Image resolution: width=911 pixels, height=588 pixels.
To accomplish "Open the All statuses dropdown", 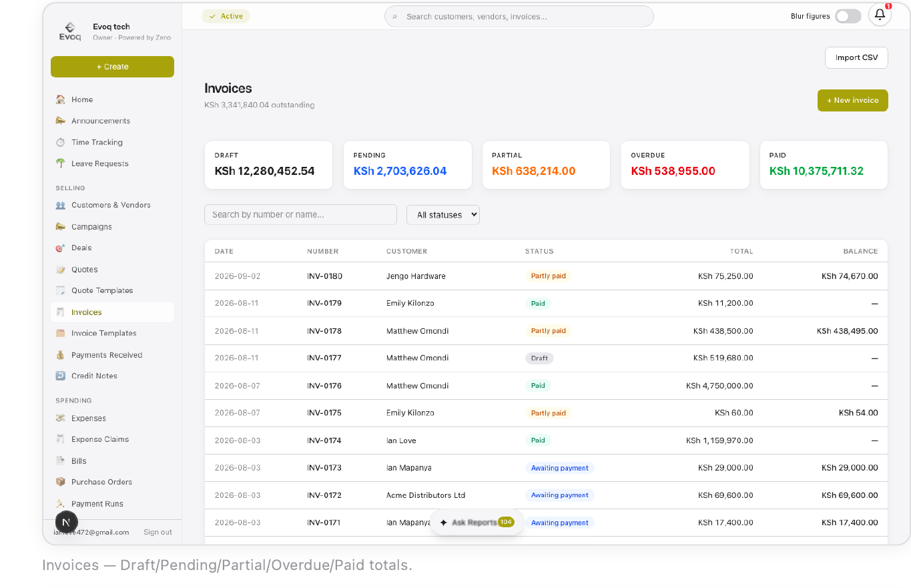I will (443, 215).
